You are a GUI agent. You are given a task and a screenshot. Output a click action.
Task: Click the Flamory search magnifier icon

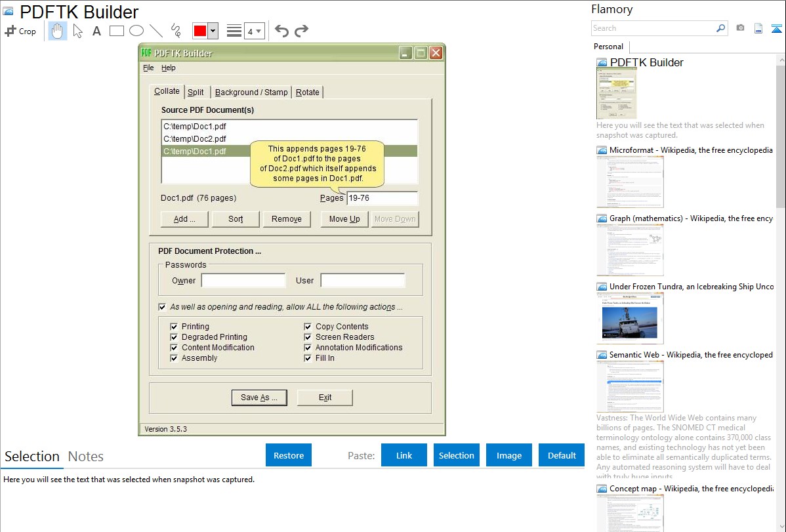(720, 28)
